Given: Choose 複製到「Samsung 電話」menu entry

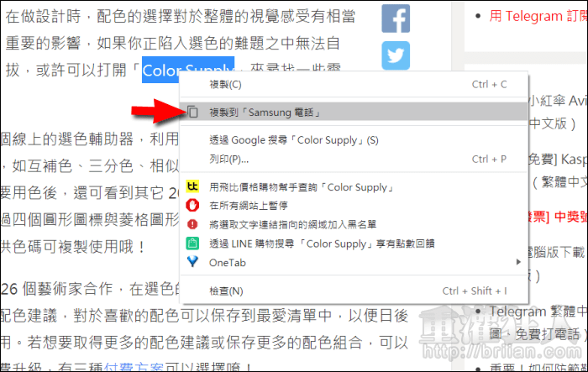Looking at the screenshot, I should click(x=354, y=112).
